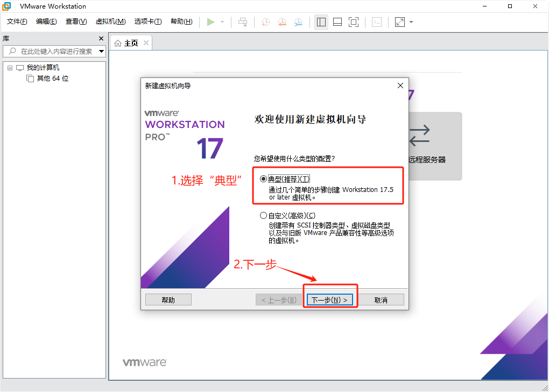
Task: Collapse the 我的计算机 tree node
Action: pyautogui.click(x=10, y=68)
